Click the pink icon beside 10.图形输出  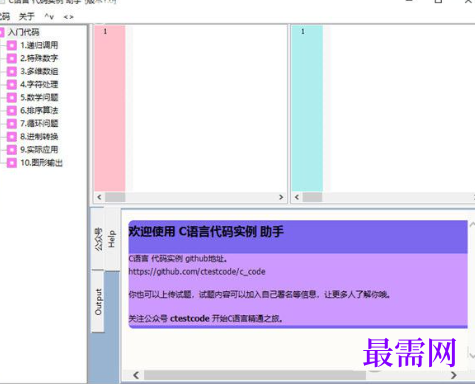[12, 163]
